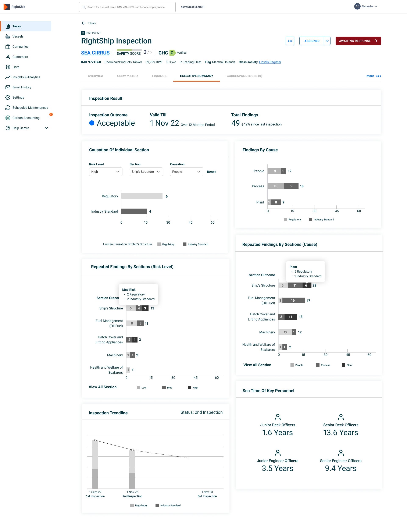The image size is (407, 532).
Task: Open Carbon Accounting
Action: tap(26, 118)
